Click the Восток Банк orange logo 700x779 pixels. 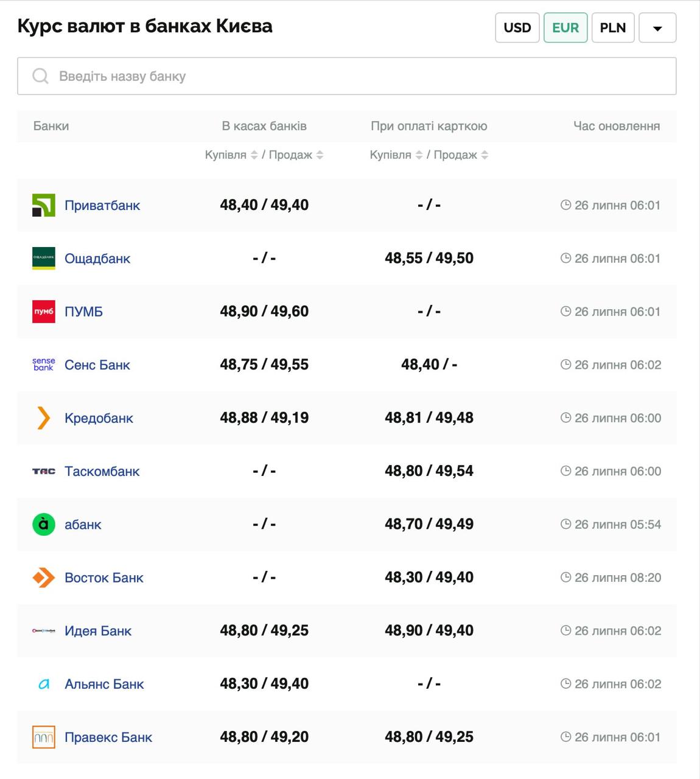click(43, 578)
